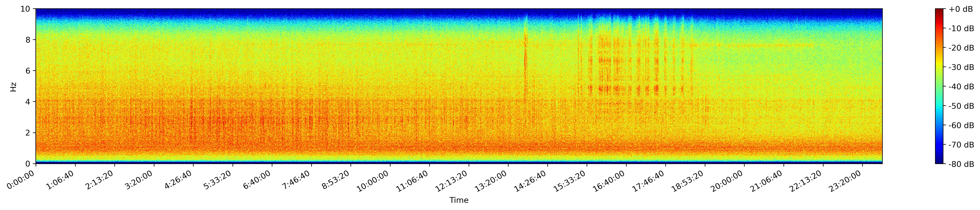
Task: Click the Hz y-axis title
Action: click(14, 86)
